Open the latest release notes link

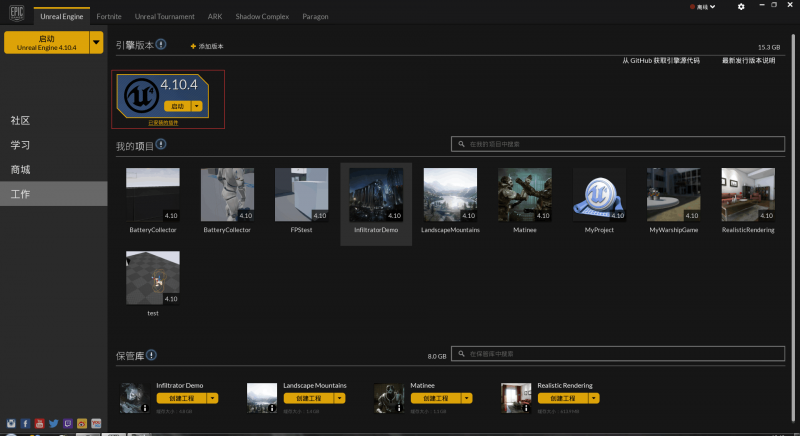tap(748, 61)
